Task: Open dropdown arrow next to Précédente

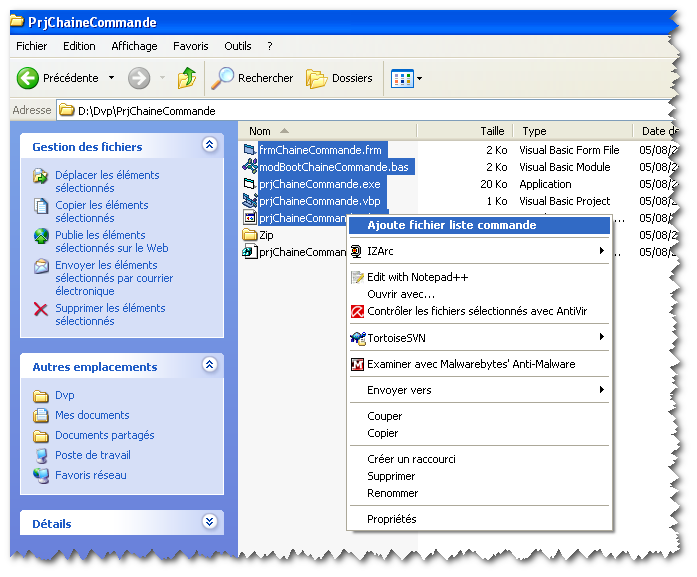Action: tap(111, 78)
